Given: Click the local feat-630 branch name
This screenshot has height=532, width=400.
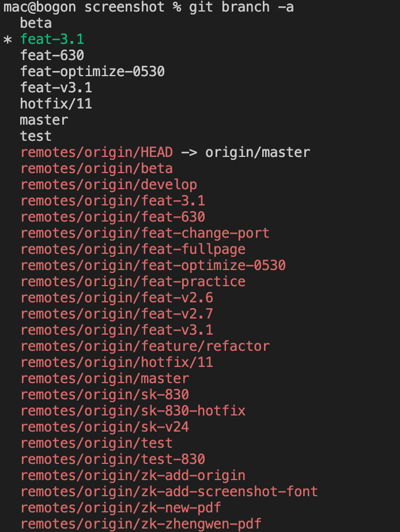Looking at the screenshot, I should [x=52, y=55].
